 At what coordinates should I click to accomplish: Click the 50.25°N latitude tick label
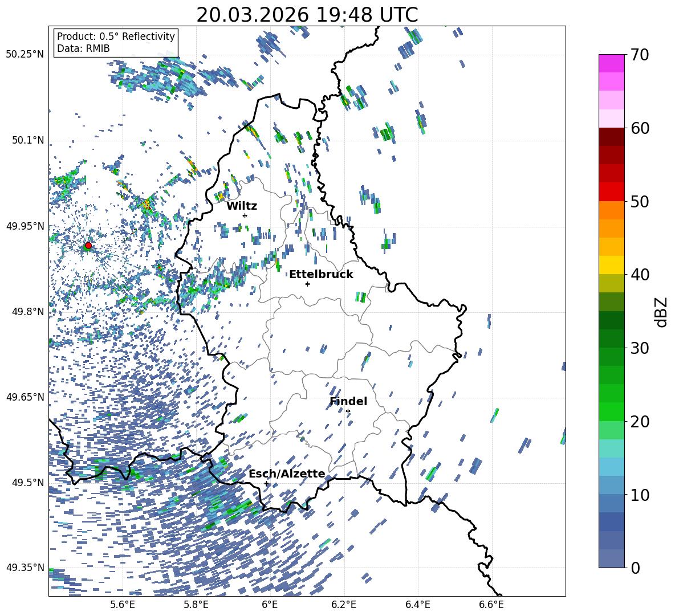coord(25,55)
